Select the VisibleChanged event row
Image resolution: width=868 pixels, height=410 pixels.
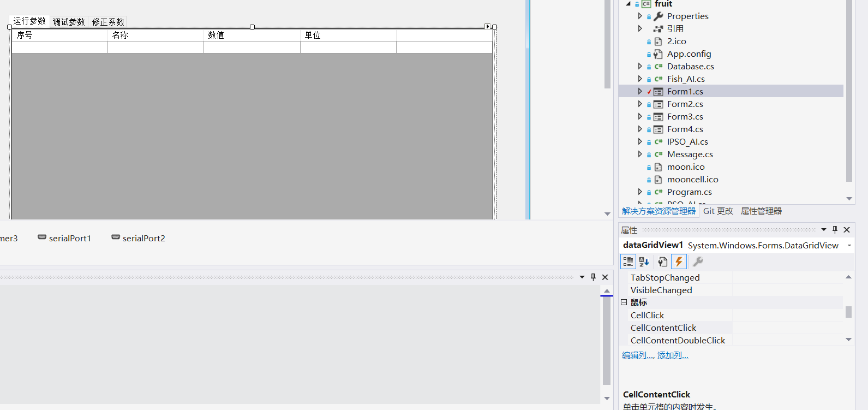coord(731,290)
